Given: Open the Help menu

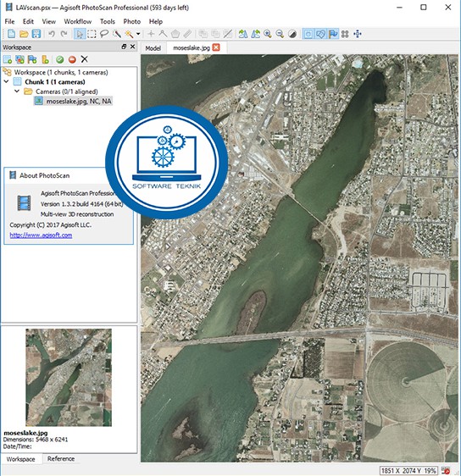Looking at the screenshot, I should tap(156, 21).
